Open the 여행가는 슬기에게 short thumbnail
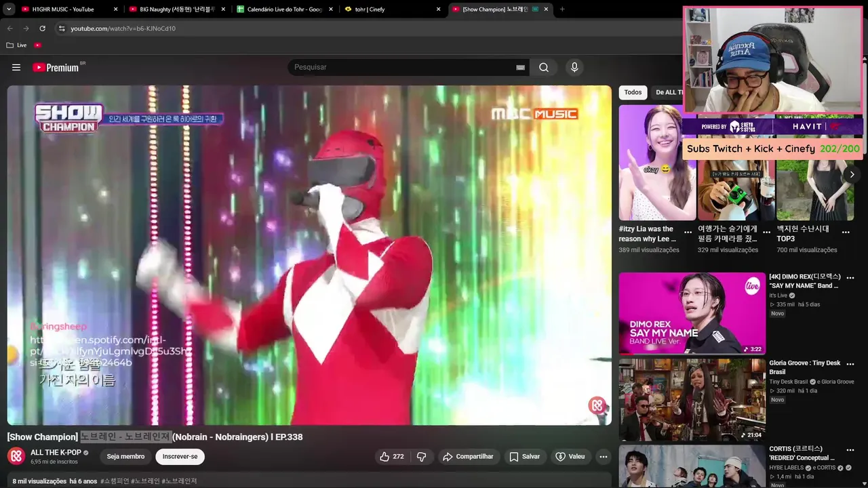868x488 pixels. pos(736,162)
